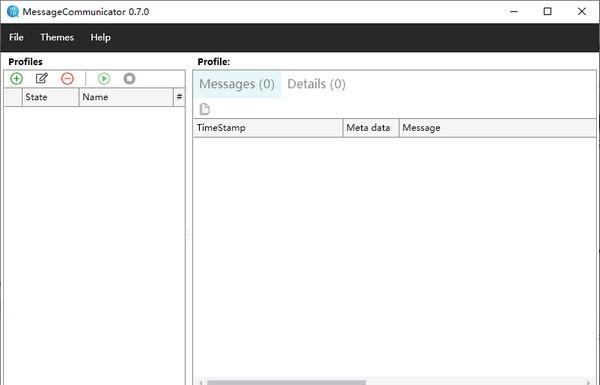The height and width of the screenshot is (385, 600).
Task: Click the document icon below the Messages tab
Action: (x=205, y=109)
